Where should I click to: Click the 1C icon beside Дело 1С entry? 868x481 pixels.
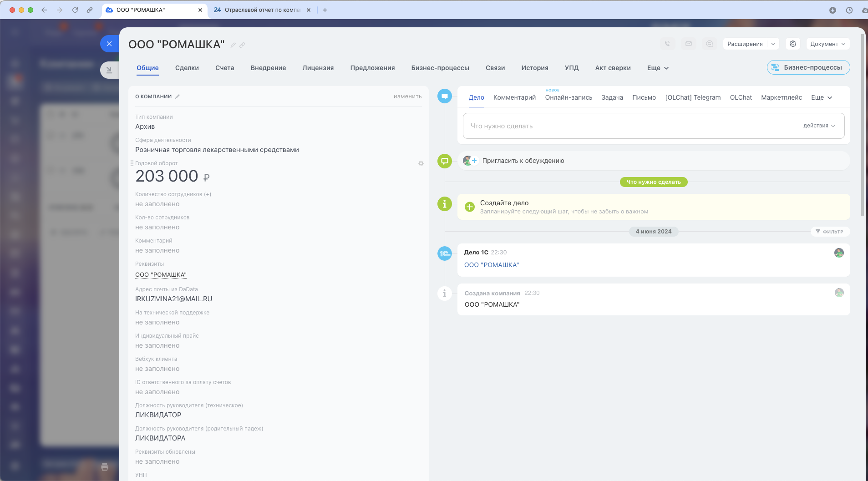(445, 253)
